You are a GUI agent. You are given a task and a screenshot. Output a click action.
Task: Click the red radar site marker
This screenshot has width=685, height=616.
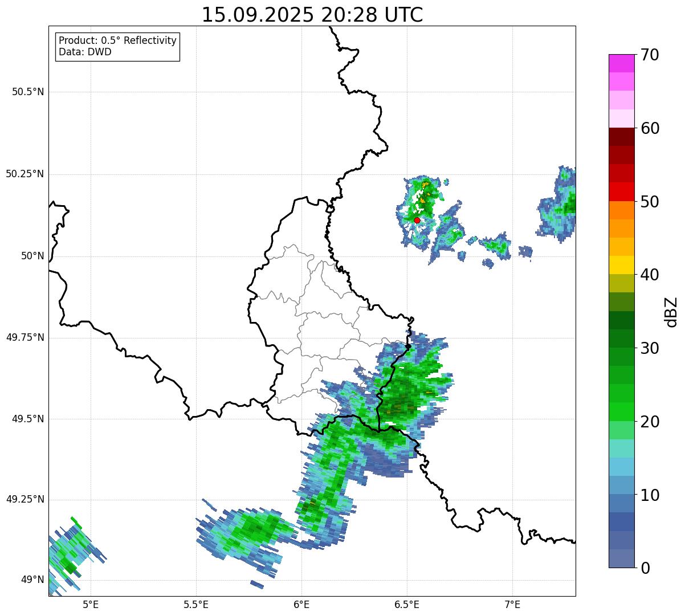(x=417, y=220)
